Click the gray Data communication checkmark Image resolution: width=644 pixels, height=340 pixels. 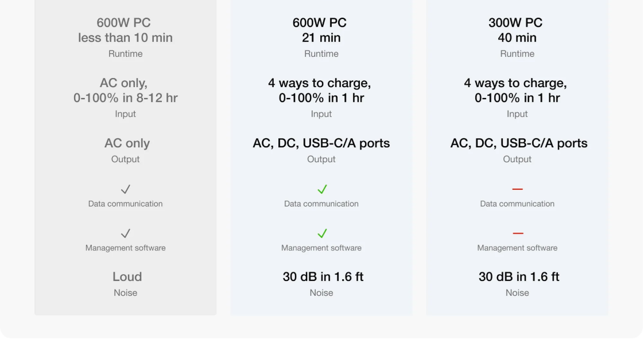click(126, 189)
